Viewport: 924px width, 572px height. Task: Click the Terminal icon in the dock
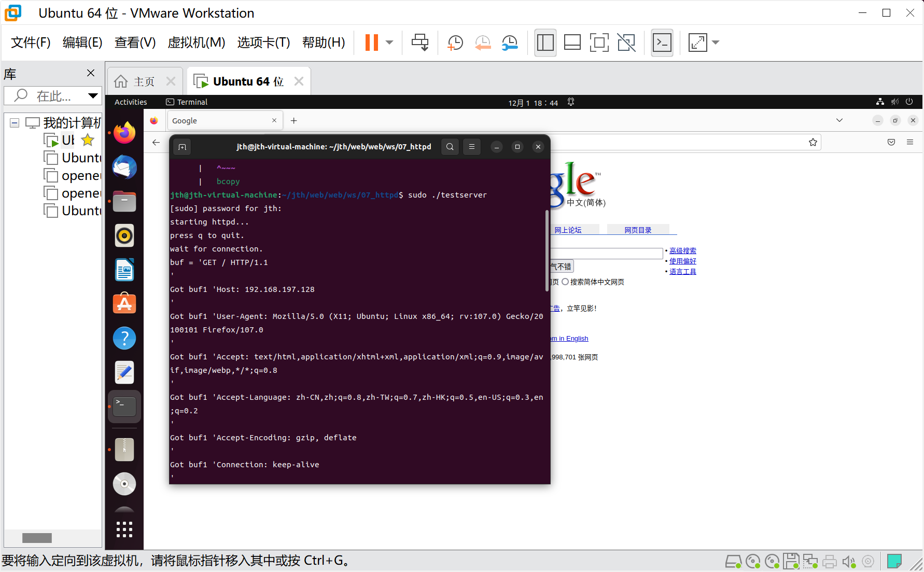point(124,407)
